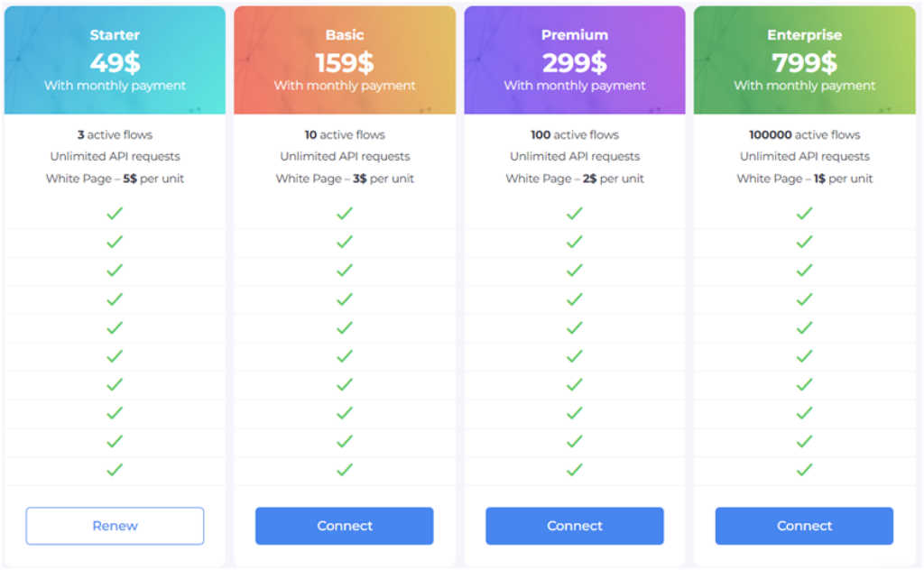924x570 pixels.
Task: Click the last checkmark in Basic column
Action: pyautogui.click(x=345, y=470)
